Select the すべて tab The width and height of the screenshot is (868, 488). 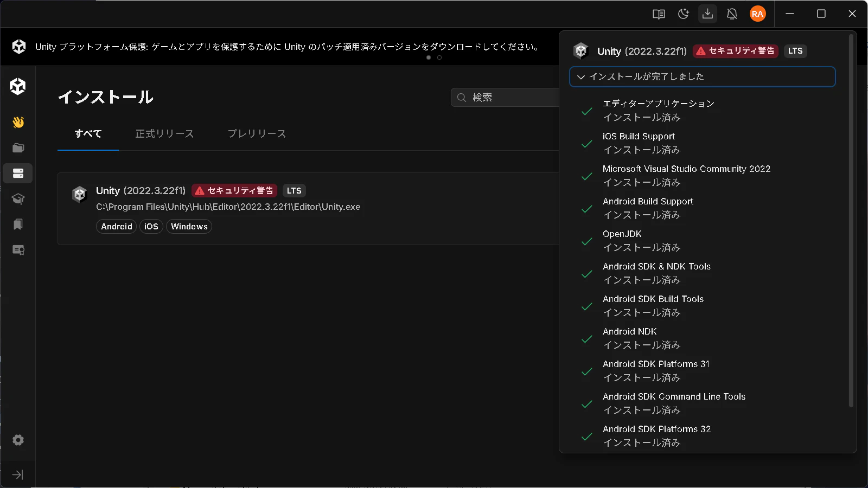(88, 134)
